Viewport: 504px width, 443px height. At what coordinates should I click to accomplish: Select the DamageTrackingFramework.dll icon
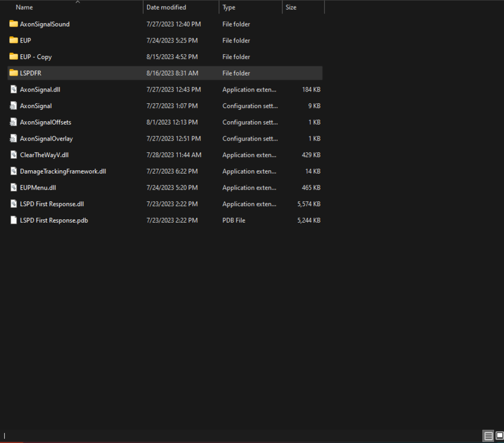pyautogui.click(x=13, y=171)
